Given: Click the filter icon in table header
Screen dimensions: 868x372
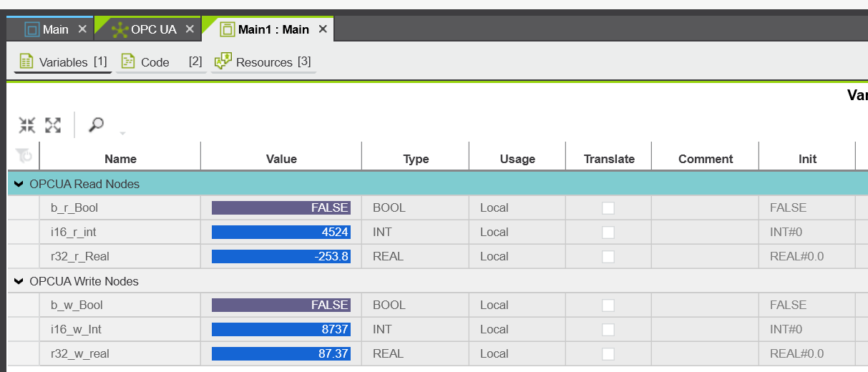Looking at the screenshot, I should pos(24,155).
